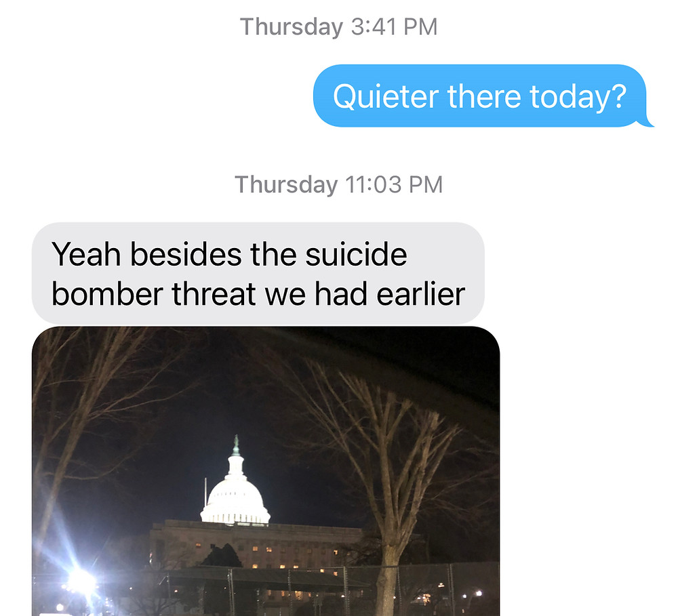678x616 pixels.
Task: Click the statue atop the Capitol dome
Action: click(236, 445)
